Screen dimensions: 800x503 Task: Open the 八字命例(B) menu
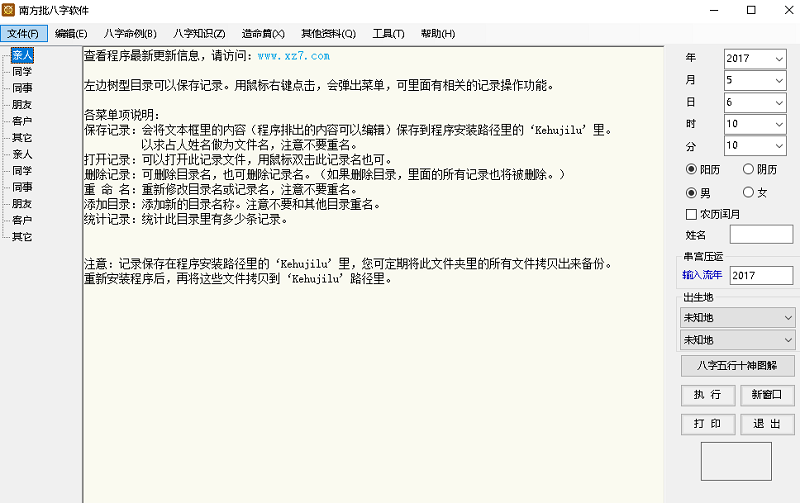click(x=130, y=34)
